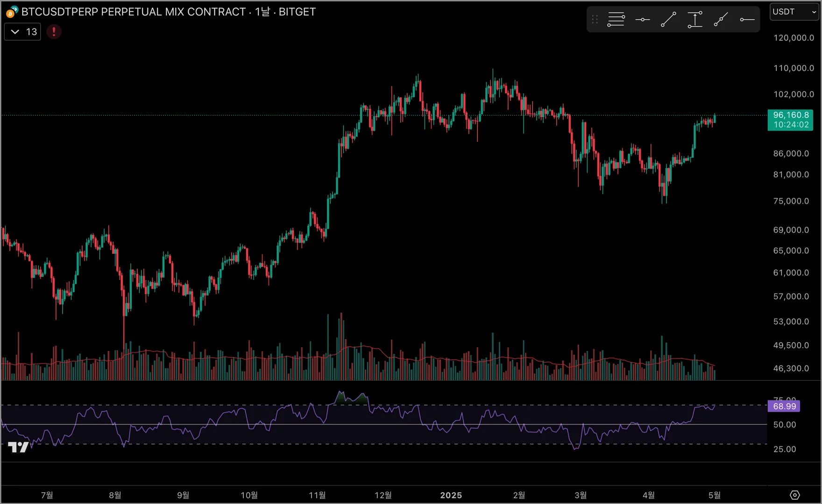Click the 61,000.0 price scale label
Screen dimensions: 822x504
tap(791, 273)
